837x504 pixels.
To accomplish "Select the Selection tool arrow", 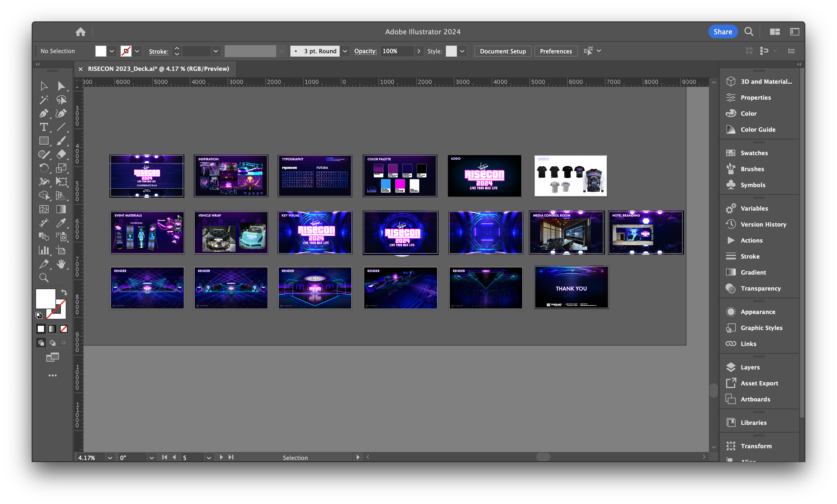I will tap(44, 86).
